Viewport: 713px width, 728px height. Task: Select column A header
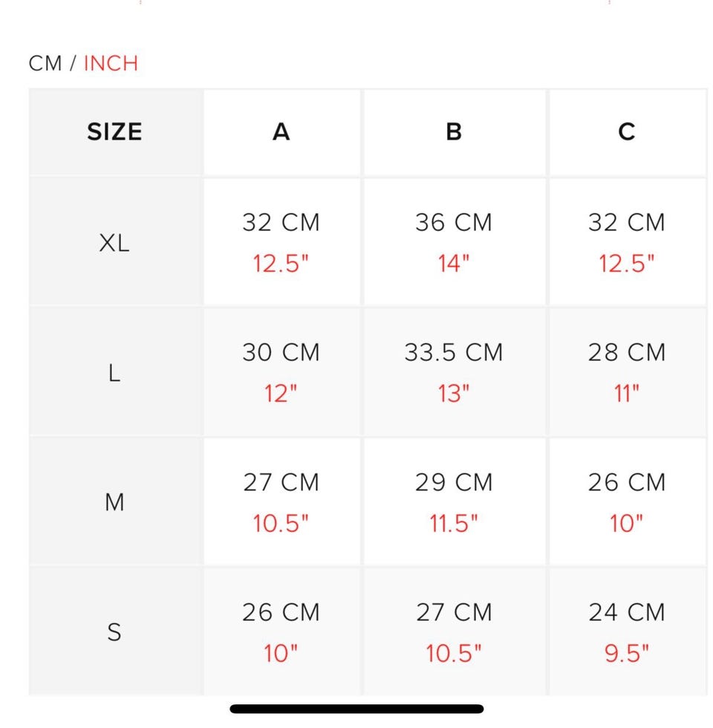tap(281, 132)
